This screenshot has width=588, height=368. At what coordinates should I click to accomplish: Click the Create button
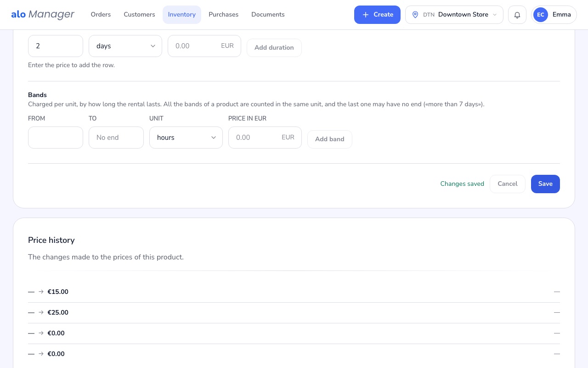(377, 15)
